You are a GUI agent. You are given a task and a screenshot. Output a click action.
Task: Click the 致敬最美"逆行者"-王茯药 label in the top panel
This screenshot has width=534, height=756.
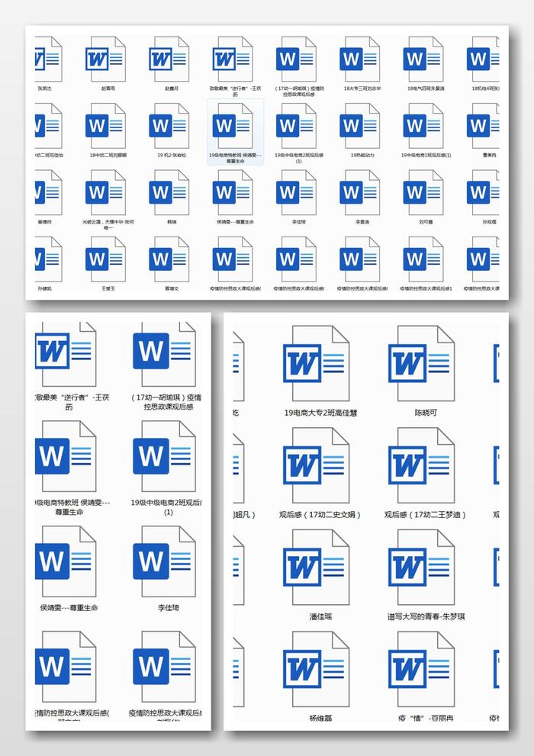point(235,91)
